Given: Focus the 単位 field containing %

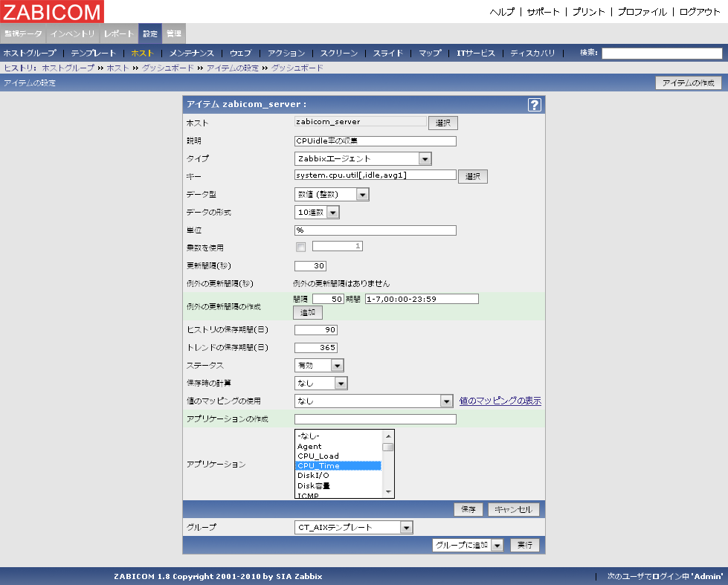Looking at the screenshot, I should click(375, 230).
